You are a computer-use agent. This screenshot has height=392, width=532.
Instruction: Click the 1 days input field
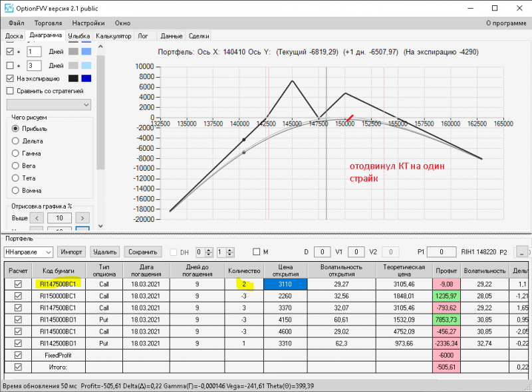34,52
